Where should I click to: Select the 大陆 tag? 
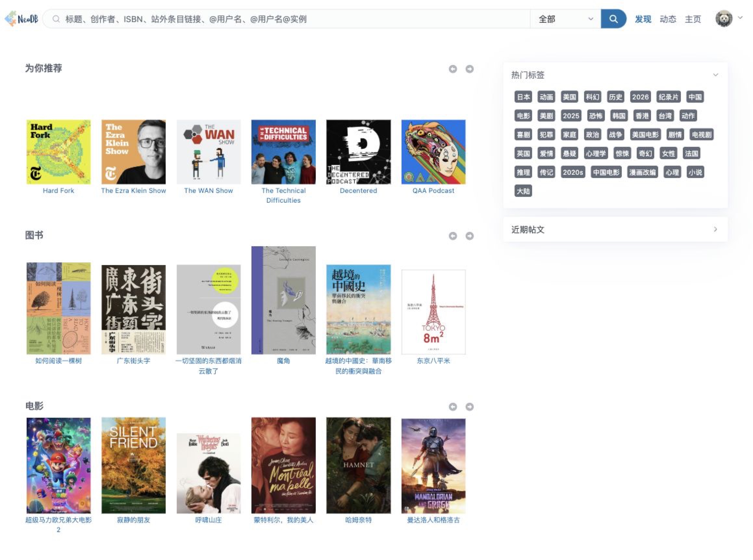point(523,191)
